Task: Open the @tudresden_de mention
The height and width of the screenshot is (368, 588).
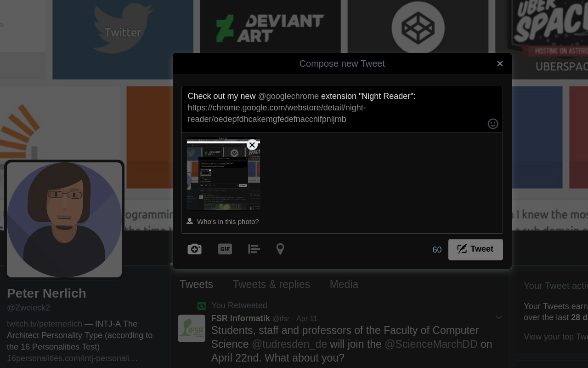Action: [x=289, y=344]
